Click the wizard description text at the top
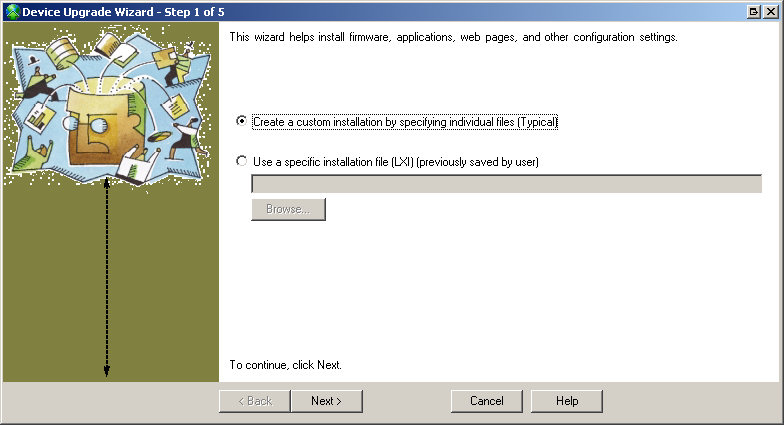The height and width of the screenshot is (425, 784). pyautogui.click(x=453, y=37)
